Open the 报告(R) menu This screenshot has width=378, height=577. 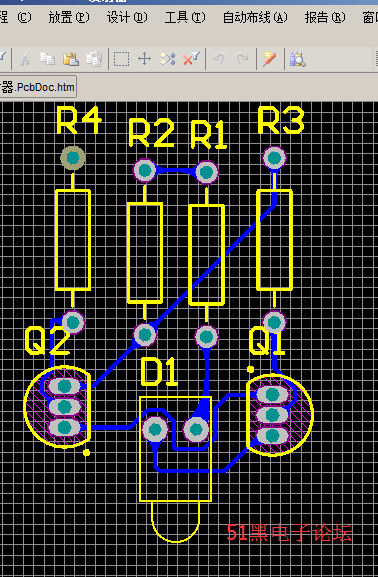click(x=325, y=17)
